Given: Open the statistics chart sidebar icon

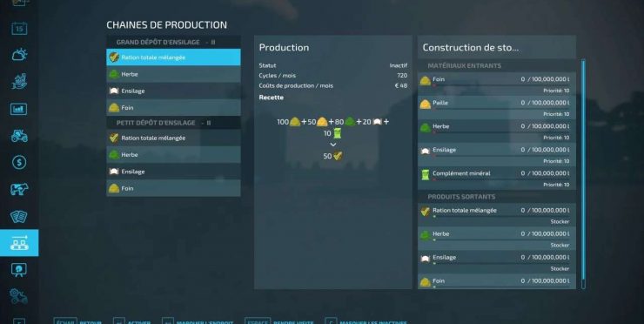Looking at the screenshot, I should (19, 109).
